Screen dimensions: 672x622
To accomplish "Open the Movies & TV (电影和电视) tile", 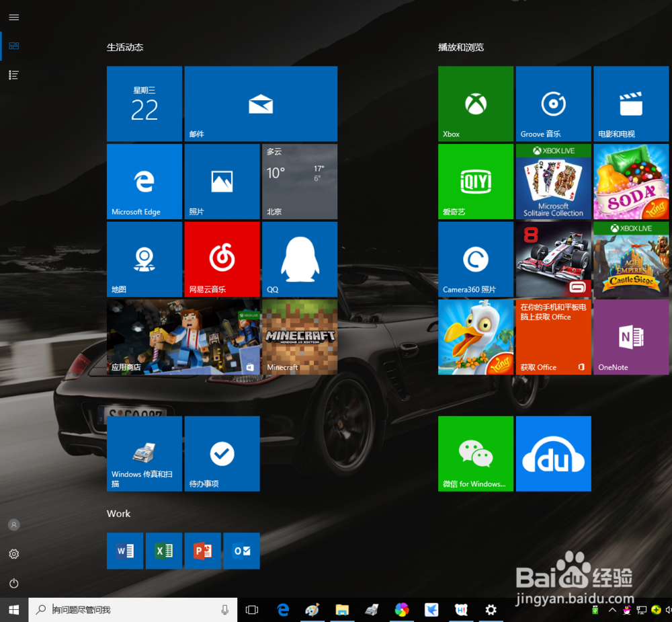I will (x=631, y=104).
